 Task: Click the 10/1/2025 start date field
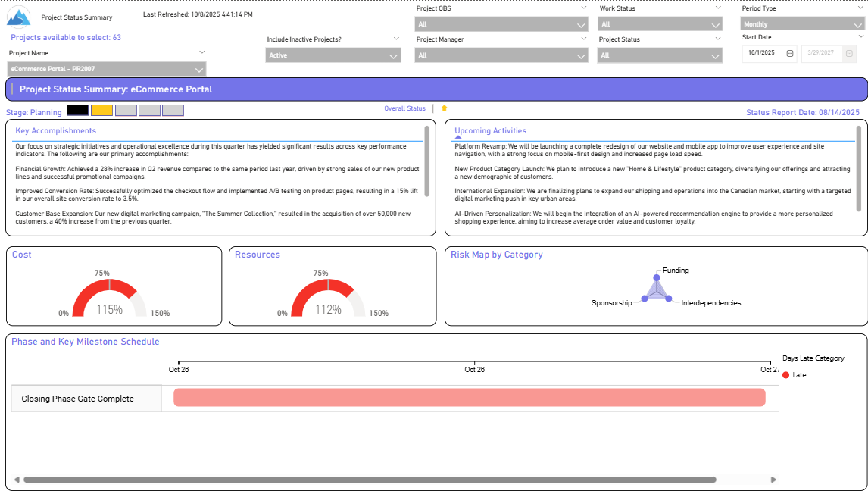pos(762,53)
